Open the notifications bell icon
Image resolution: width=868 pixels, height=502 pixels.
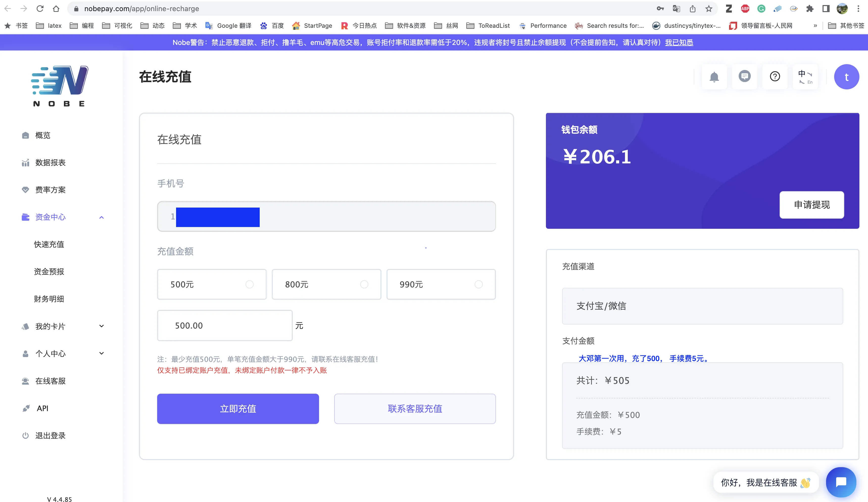tap(714, 77)
